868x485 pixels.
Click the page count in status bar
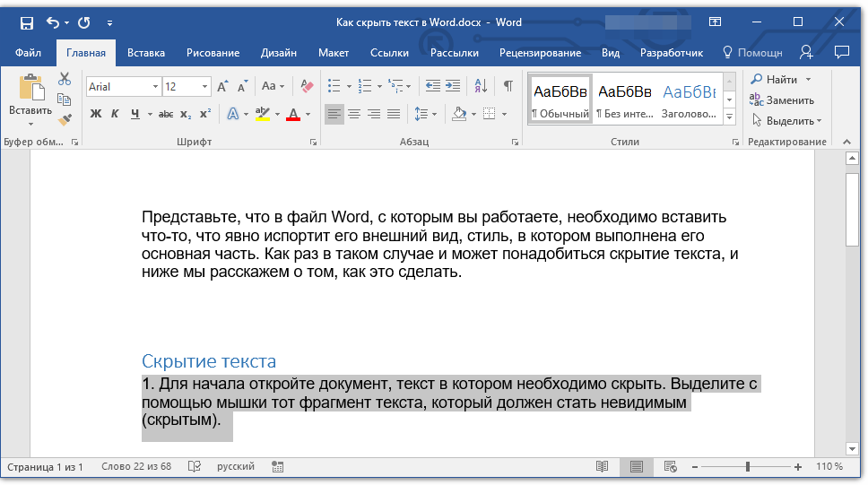click(45, 467)
